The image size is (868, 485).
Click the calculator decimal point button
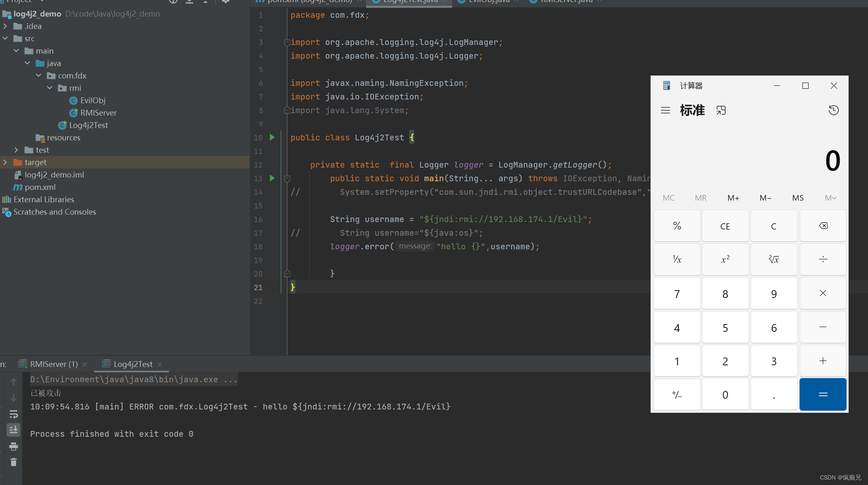774,395
